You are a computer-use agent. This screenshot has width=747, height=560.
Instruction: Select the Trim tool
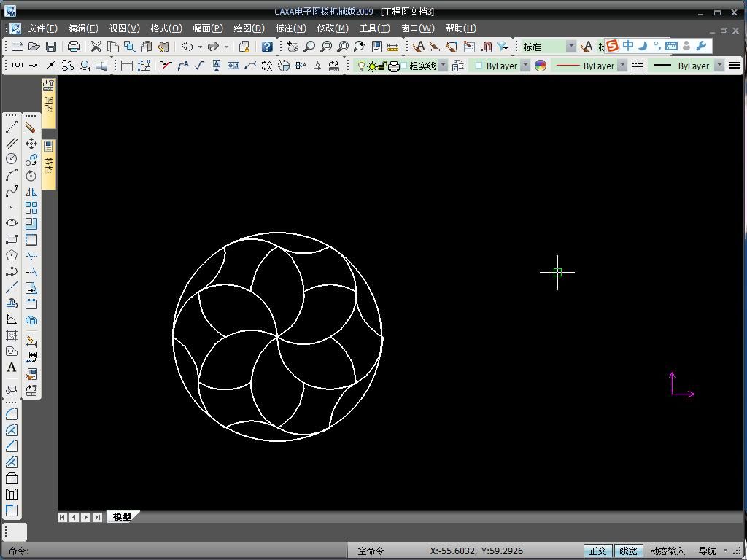click(31, 256)
